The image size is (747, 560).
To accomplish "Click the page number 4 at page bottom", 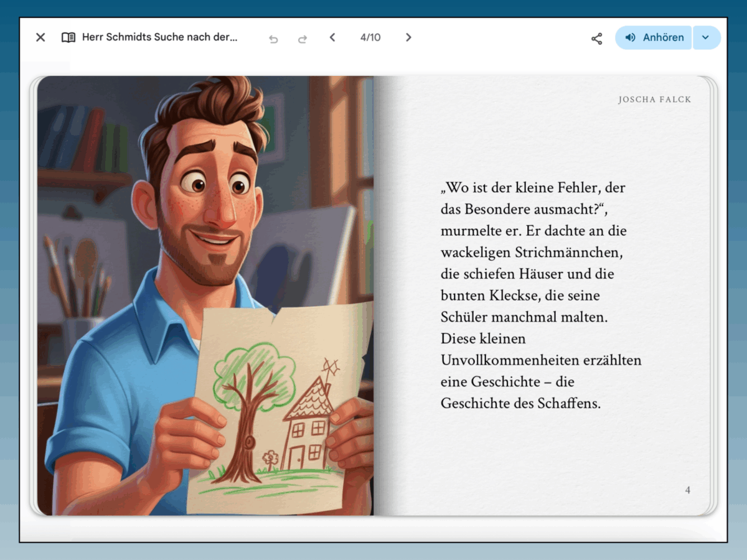I will [688, 490].
